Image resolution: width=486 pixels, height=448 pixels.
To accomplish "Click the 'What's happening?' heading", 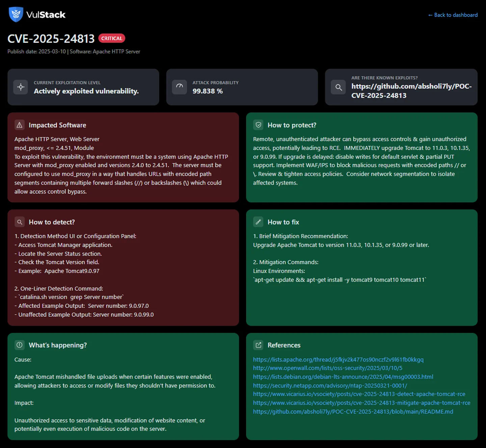I will (x=58, y=345).
